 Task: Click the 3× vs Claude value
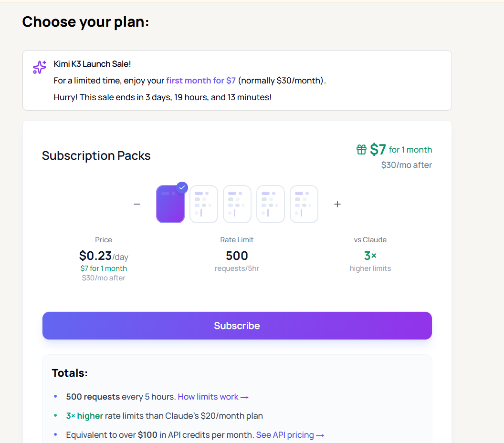[x=370, y=256]
